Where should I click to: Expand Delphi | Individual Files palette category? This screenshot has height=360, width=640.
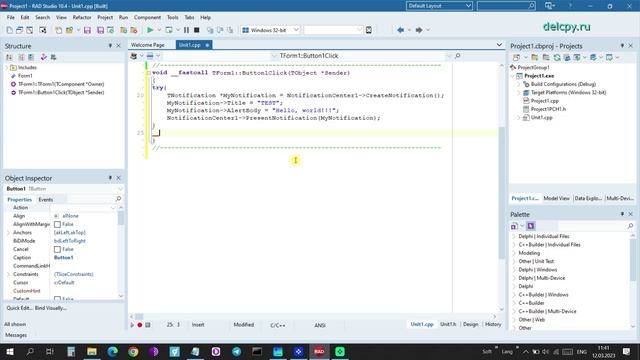(x=514, y=236)
